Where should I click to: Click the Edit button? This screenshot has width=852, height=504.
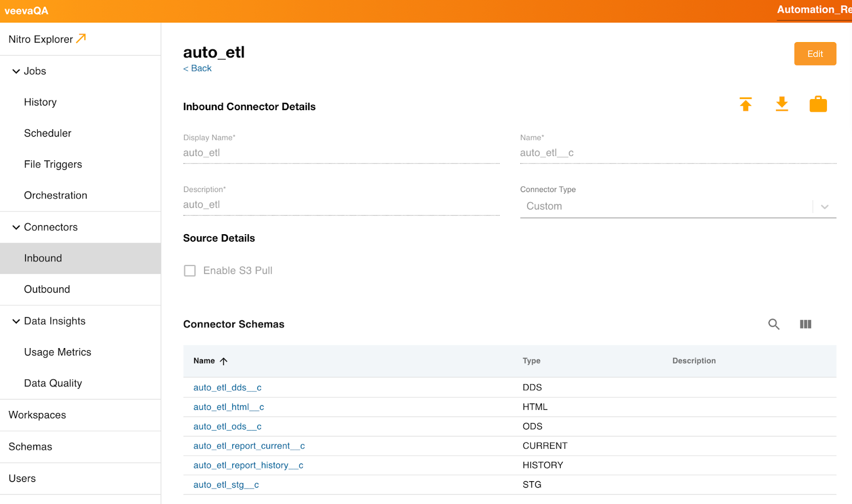[x=815, y=54]
